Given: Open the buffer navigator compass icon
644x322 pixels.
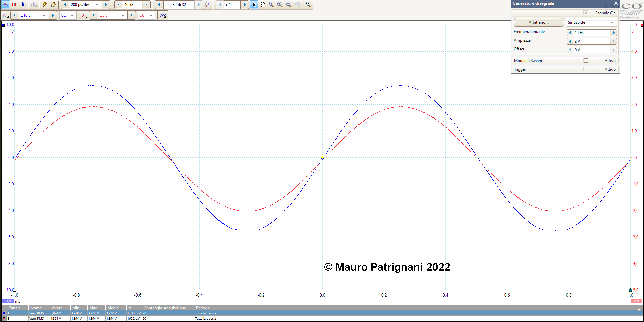Looking at the screenshot, I should point(208,5).
